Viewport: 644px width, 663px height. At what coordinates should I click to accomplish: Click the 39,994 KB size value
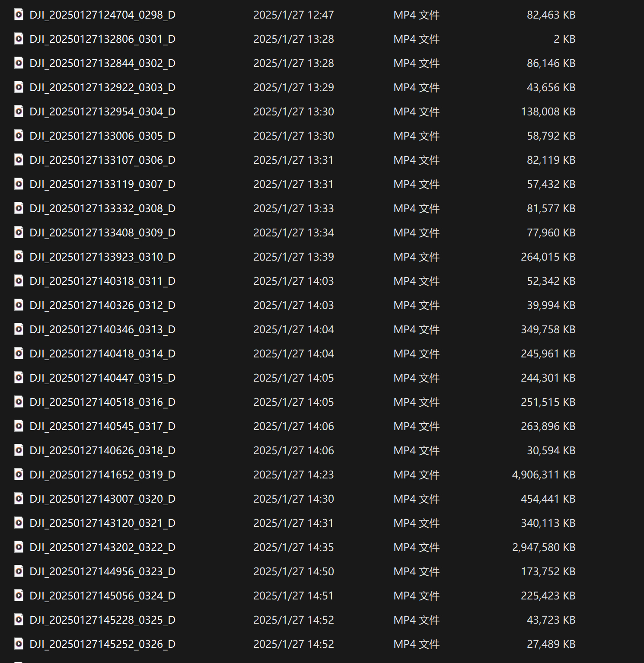point(551,306)
